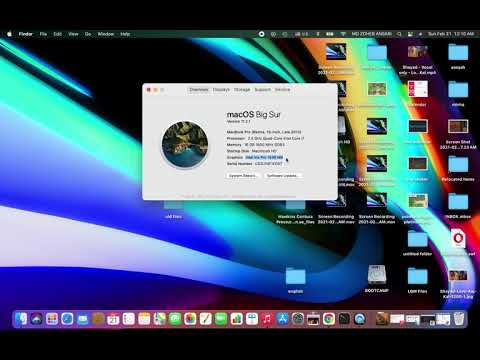480x360 pixels.
Task: Switch to the Support tab
Action: tap(263, 90)
